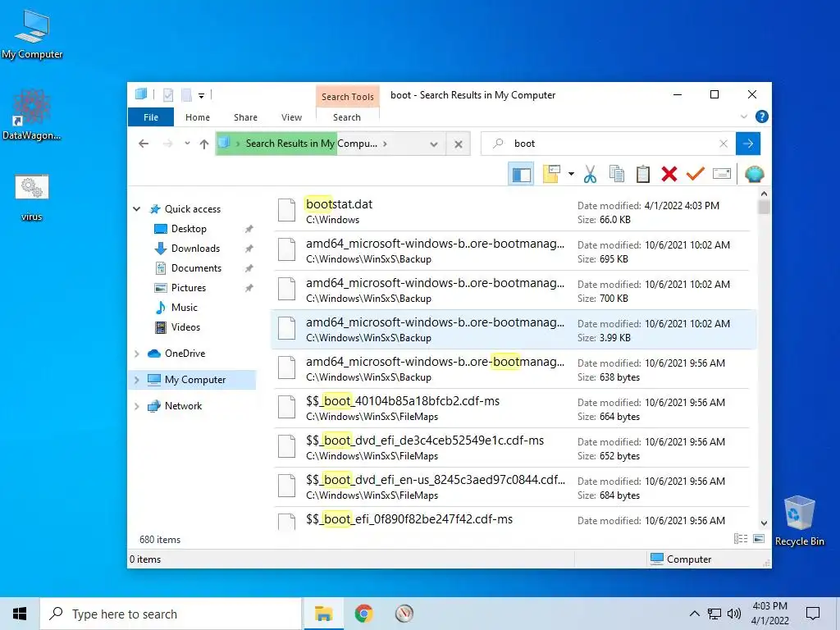Clear the search box with the X
840x630 pixels.
pyautogui.click(x=724, y=144)
